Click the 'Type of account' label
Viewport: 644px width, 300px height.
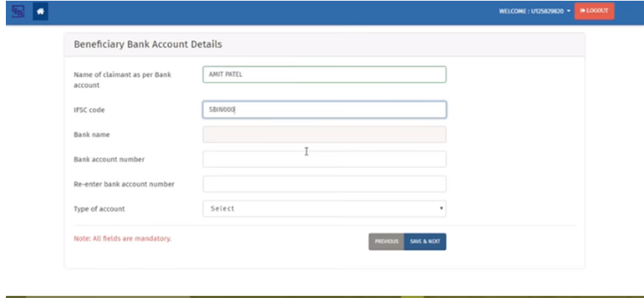99,209
